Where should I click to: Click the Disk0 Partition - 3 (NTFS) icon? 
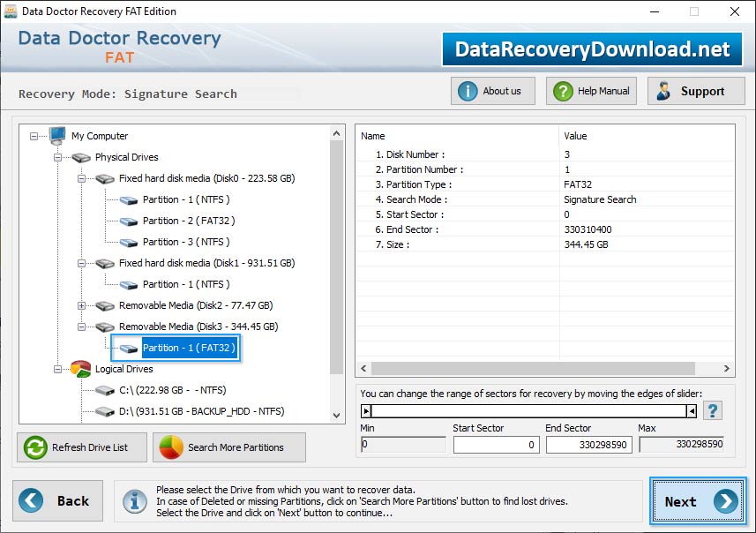[x=129, y=243]
